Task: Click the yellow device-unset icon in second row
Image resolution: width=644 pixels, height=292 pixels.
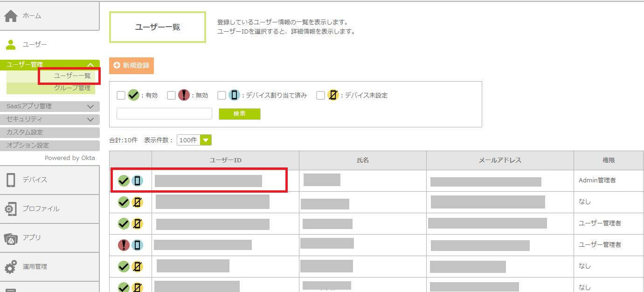Action: (137, 202)
